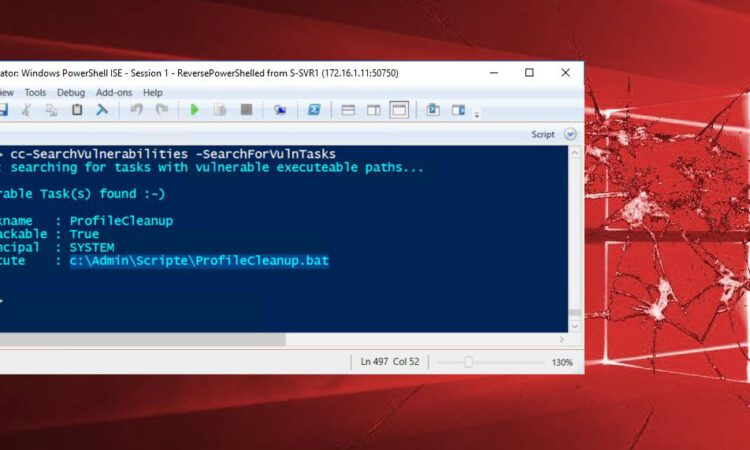Click the console vertical scrollbar up arrow

[574, 153]
